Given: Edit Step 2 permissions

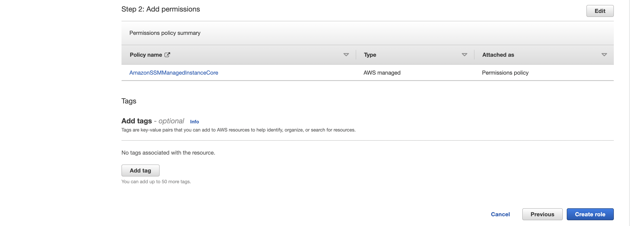Looking at the screenshot, I should 600,11.
